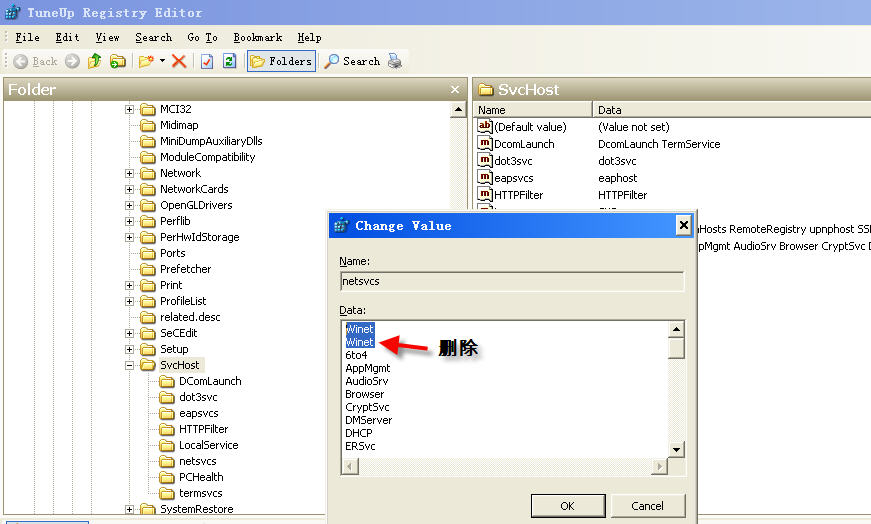Screen dimensions: 871x524
Task: Go up one level with green arrow icon
Action: [x=95, y=61]
